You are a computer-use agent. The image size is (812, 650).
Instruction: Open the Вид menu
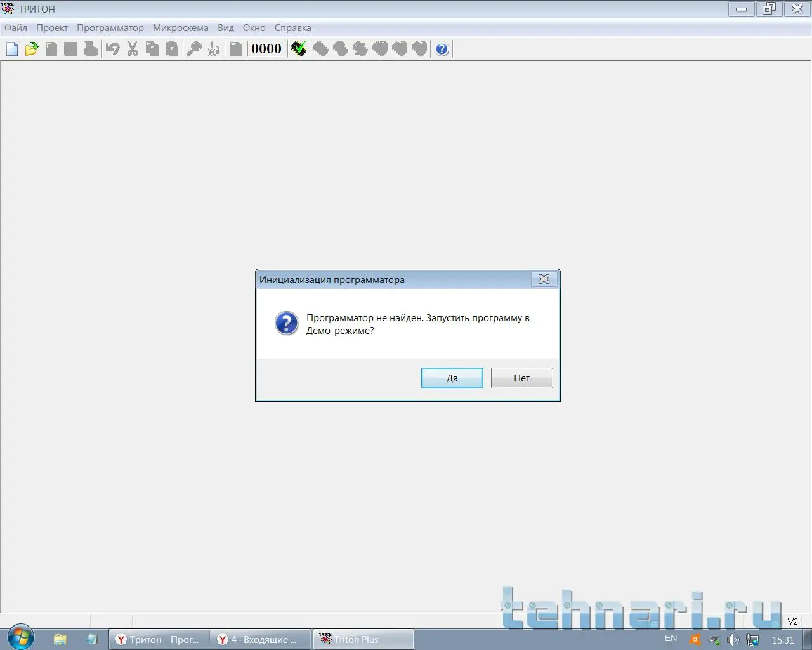(226, 28)
